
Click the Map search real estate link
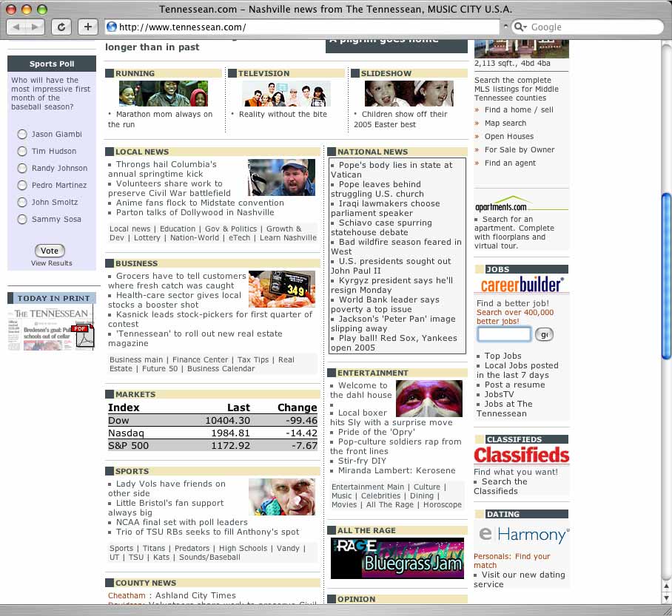tap(505, 123)
